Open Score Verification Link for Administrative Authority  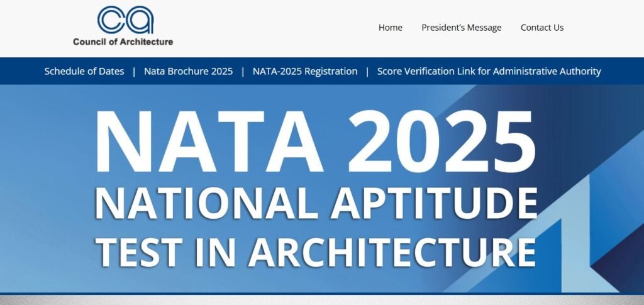[489, 72]
